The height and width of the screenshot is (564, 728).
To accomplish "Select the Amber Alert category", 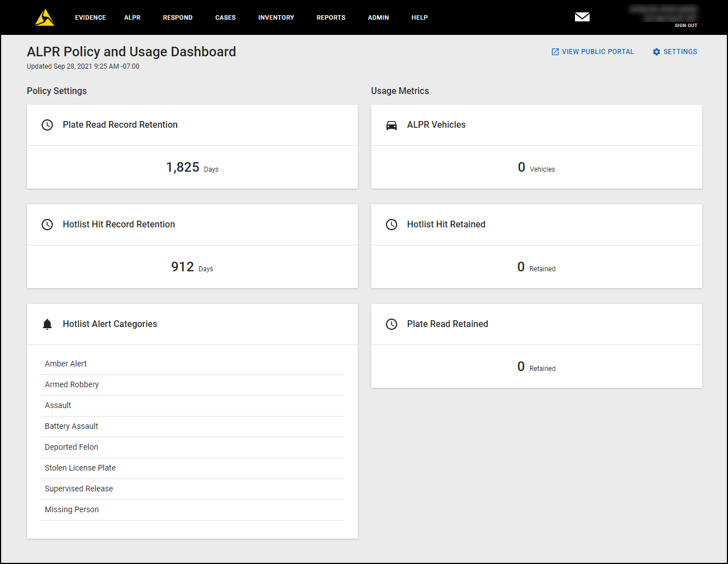I will pyautogui.click(x=65, y=364).
